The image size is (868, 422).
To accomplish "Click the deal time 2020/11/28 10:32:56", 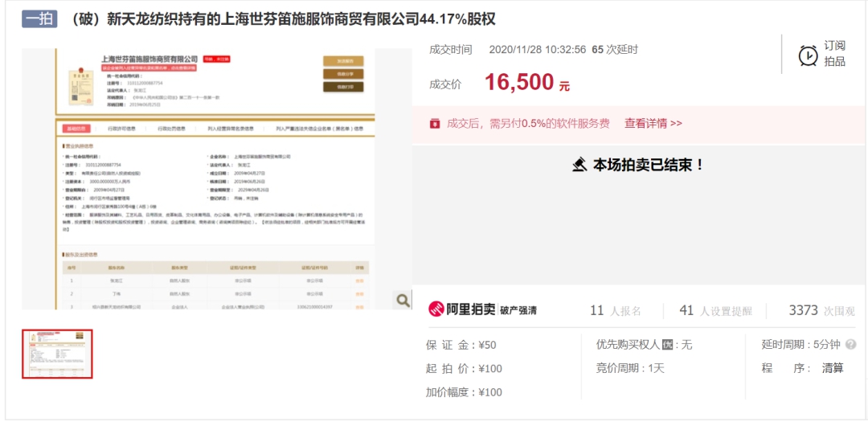I will (x=537, y=49).
